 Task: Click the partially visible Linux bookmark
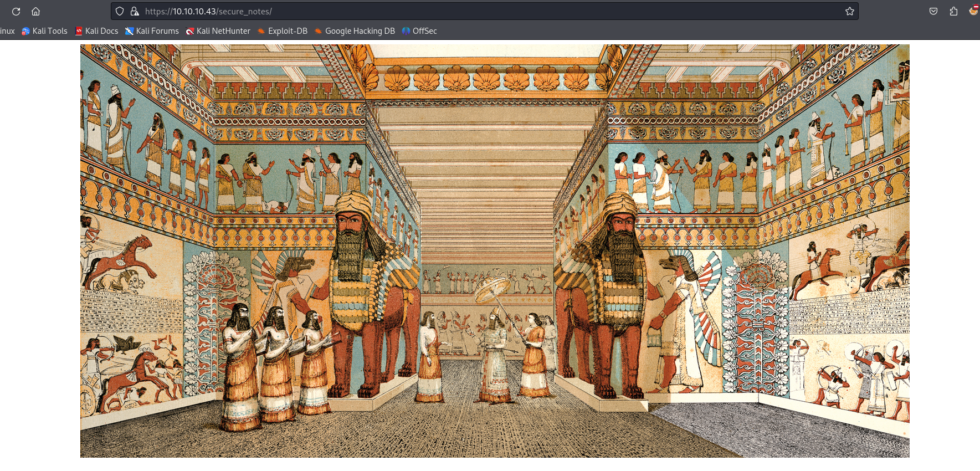tap(7, 31)
